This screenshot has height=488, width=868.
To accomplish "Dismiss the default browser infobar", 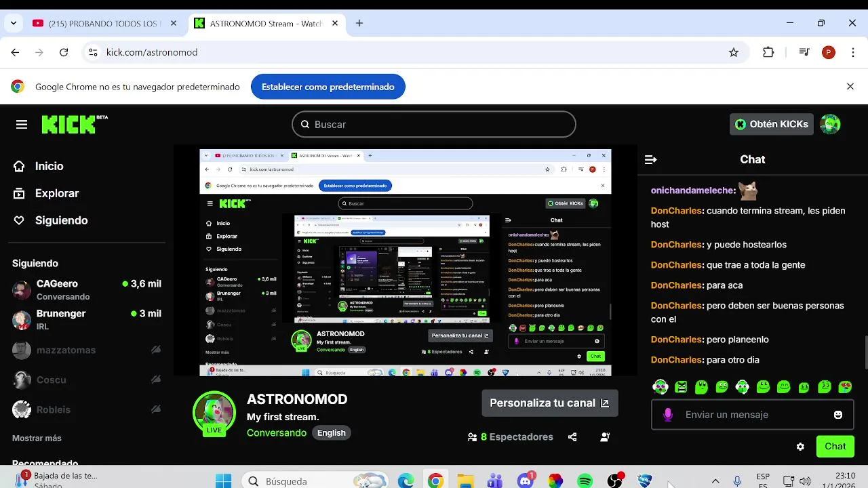I will pyautogui.click(x=850, y=87).
